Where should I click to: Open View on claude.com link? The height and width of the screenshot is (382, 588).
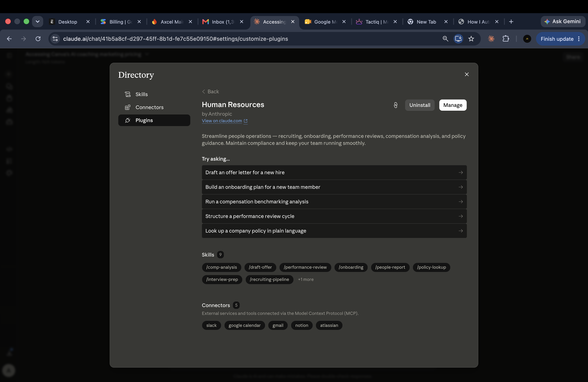[x=225, y=121]
